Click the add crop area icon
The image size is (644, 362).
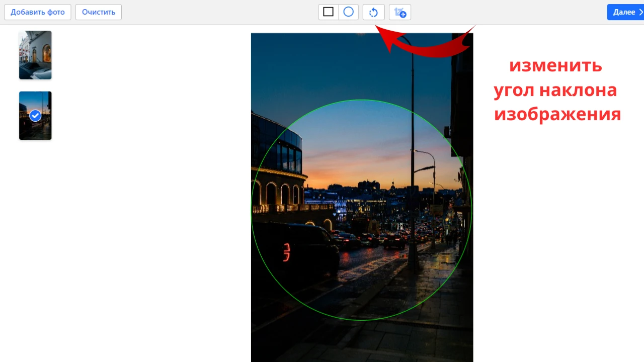coord(400,12)
